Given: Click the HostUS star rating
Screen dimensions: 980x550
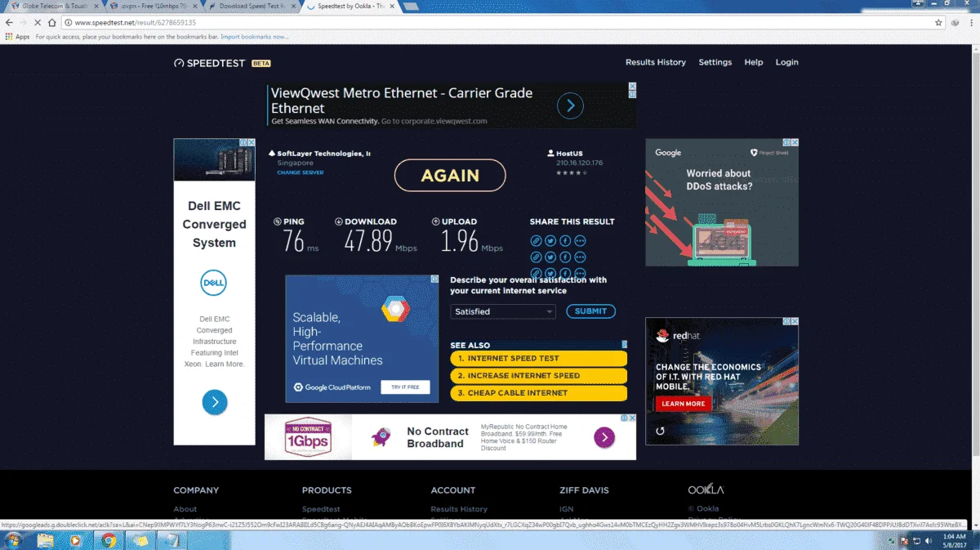Looking at the screenshot, I should coord(571,172).
